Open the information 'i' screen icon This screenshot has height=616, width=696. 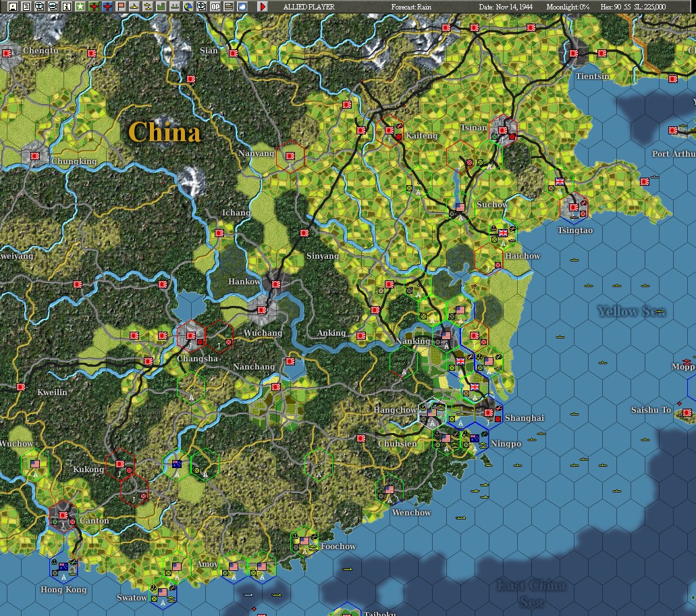tap(67, 6)
